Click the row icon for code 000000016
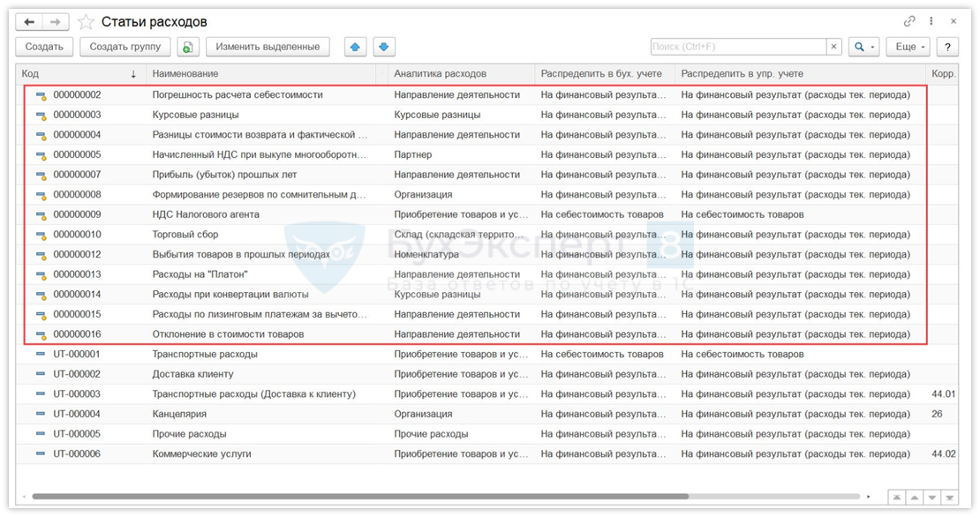980x517 pixels. [x=41, y=334]
